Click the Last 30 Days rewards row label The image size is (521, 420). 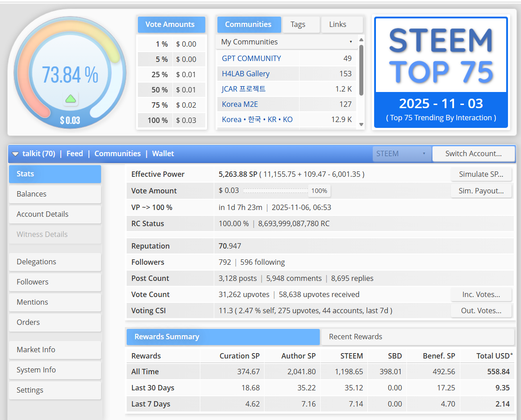point(153,388)
